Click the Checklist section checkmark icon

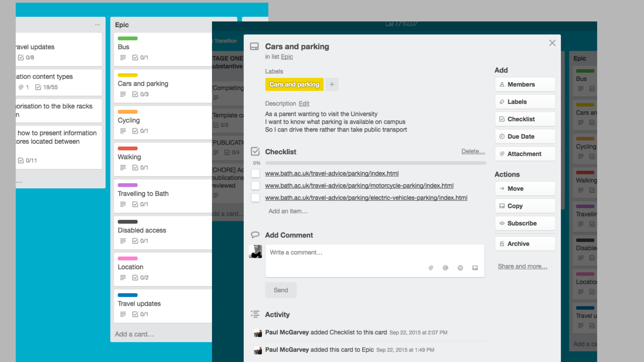pos(255,152)
